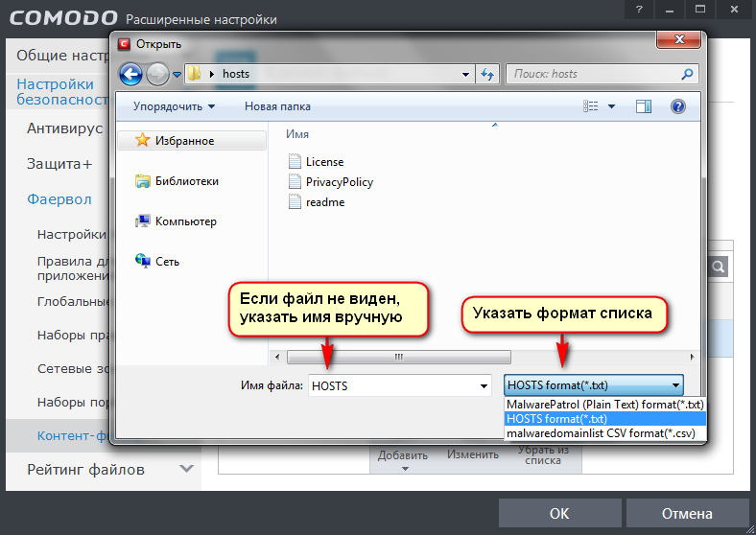Click the Comodo icon in Открыть title bar

124,44
